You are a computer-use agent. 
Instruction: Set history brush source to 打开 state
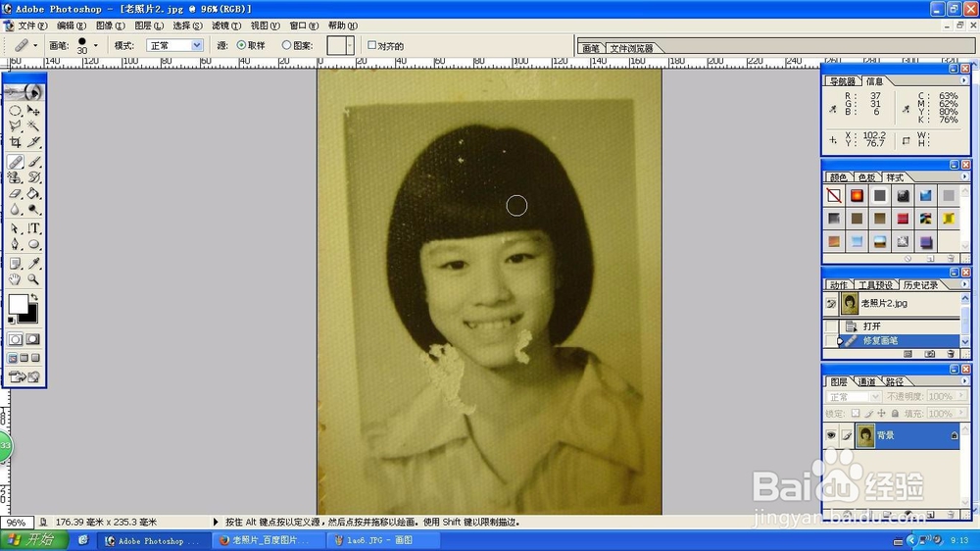click(831, 326)
